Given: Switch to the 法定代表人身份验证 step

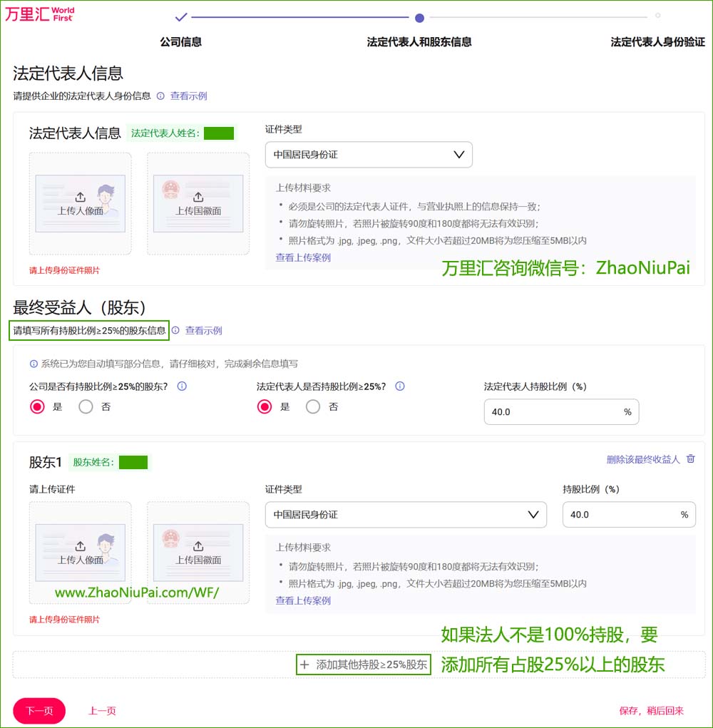Looking at the screenshot, I should pos(656,43).
